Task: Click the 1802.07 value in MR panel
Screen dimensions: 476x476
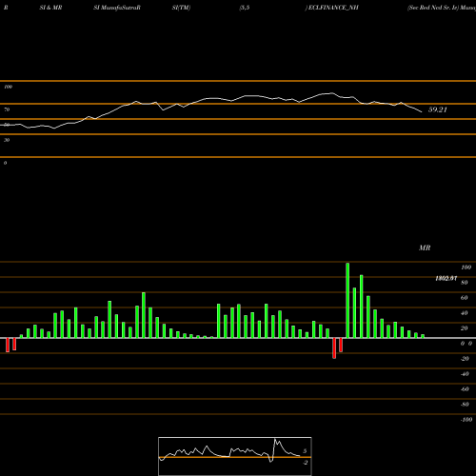Action: [x=446, y=279]
